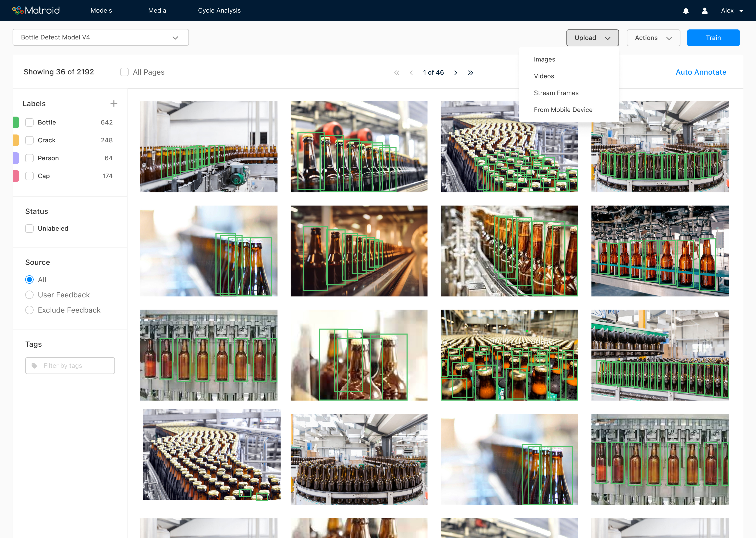756x538 pixels.
Task: Select the User Feedback source radio
Action: click(30, 295)
